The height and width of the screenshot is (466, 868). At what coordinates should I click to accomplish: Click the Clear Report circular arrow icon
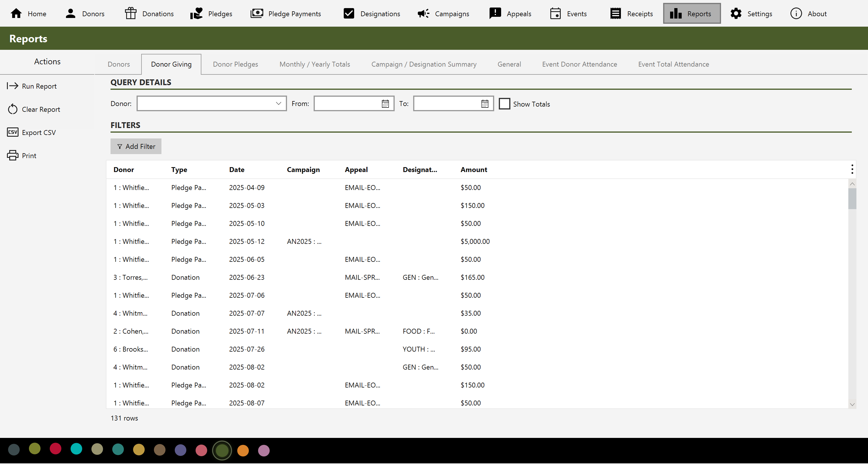pyautogui.click(x=12, y=109)
